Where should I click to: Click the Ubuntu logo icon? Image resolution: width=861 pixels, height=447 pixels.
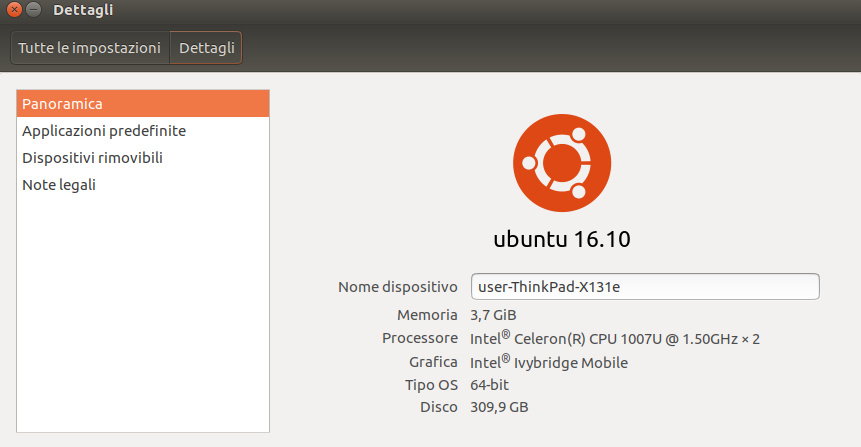562,163
